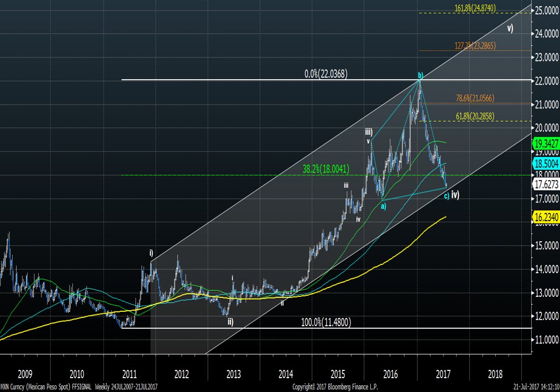
Task: Click the MXN Curncy ticker description text
Action: (x=35, y=386)
